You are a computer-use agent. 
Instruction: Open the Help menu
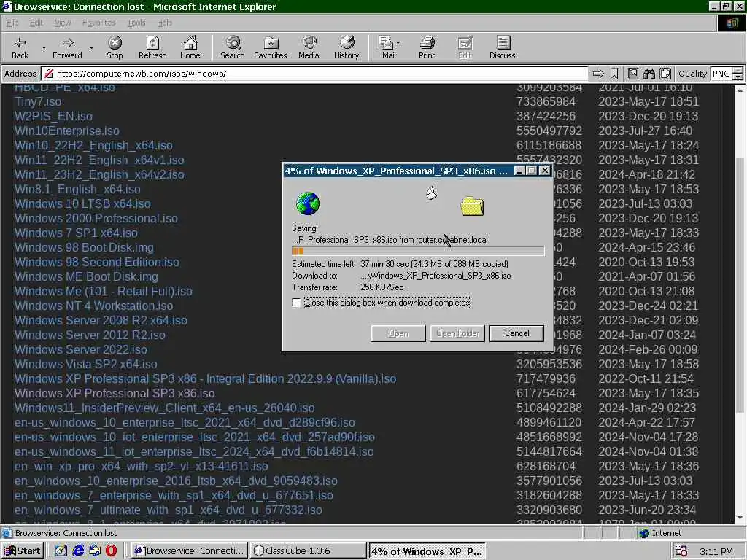coord(164,23)
